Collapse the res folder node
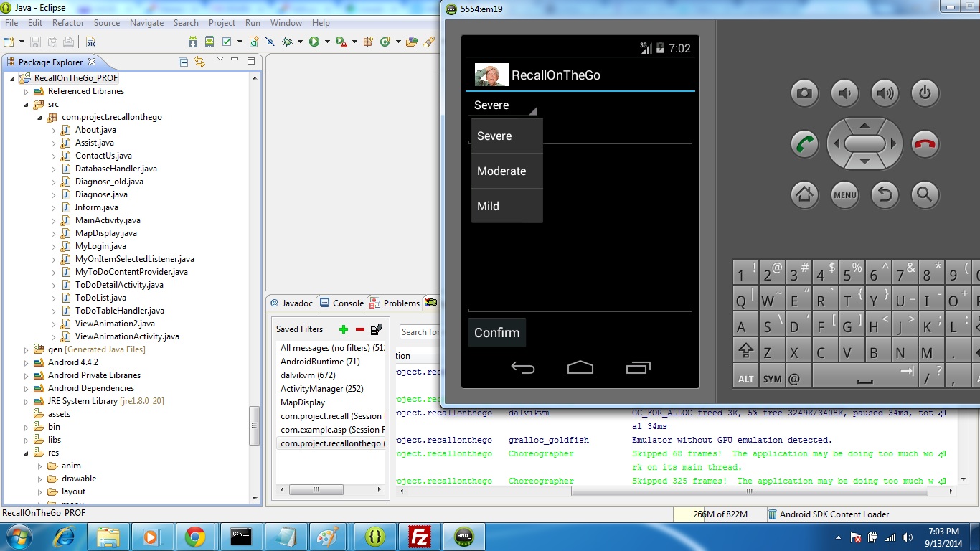This screenshot has height=551, width=980. [27, 453]
